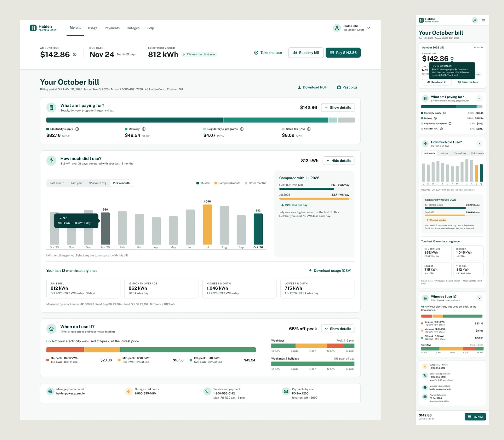Viewport: 504px width, 440px height.
Task: Click Download usage (CSV) link
Action: [x=330, y=271]
